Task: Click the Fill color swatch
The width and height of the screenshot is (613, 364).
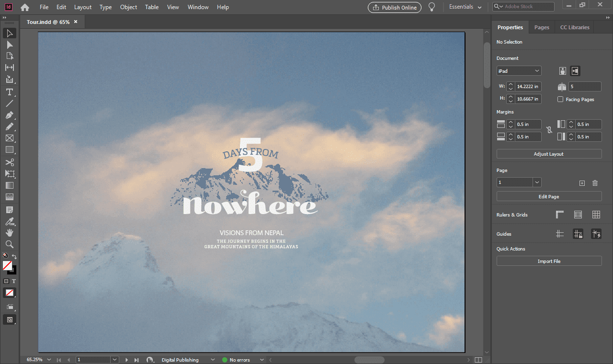Action: (x=7, y=265)
